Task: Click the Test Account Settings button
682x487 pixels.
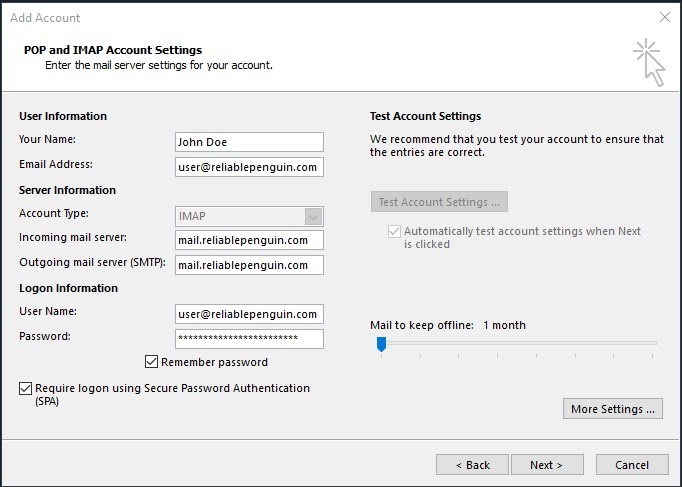Action: pos(439,202)
